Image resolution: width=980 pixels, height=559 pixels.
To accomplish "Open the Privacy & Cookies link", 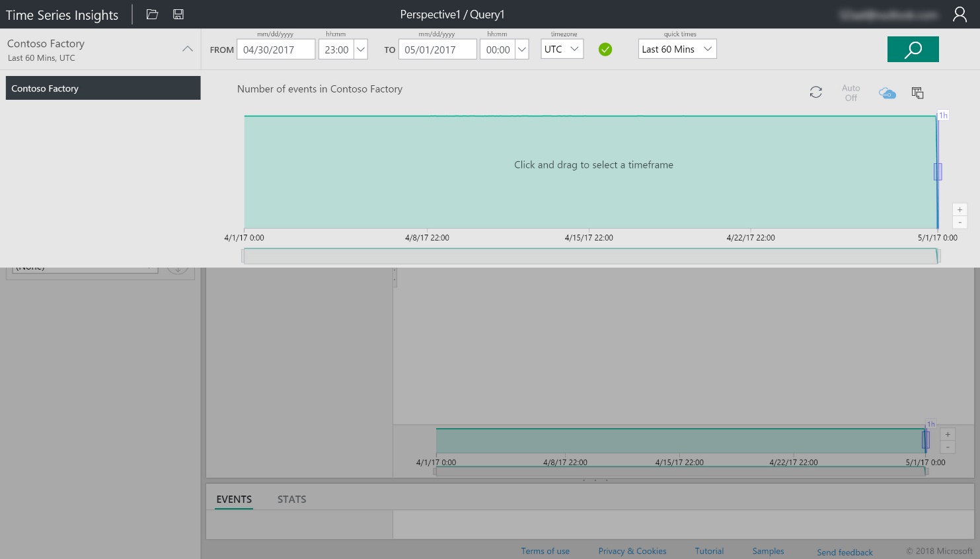I will pyautogui.click(x=632, y=551).
